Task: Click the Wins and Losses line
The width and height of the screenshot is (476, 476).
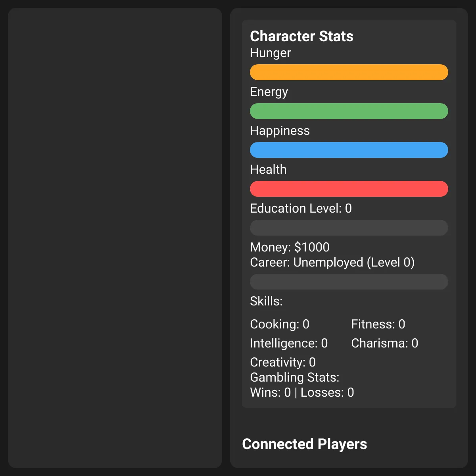Action: coord(302,392)
